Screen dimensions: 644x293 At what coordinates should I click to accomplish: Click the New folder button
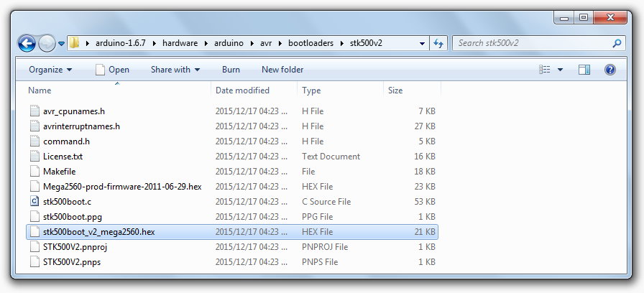pyautogui.click(x=282, y=70)
